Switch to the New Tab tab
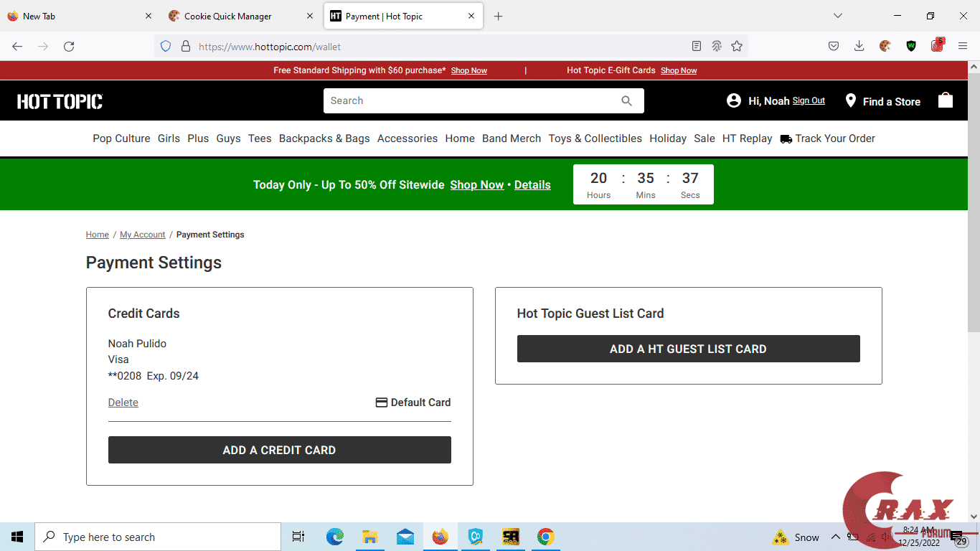Screen dimensions: 980x551 (x=80, y=16)
